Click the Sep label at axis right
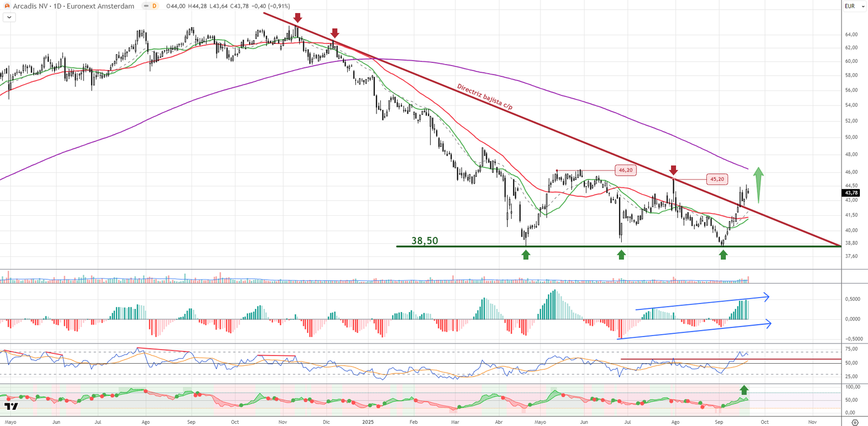The image size is (868, 426). pyautogui.click(x=719, y=422)
